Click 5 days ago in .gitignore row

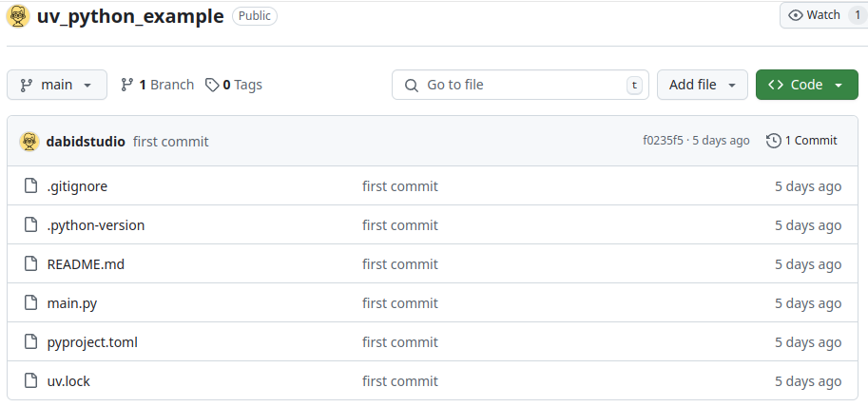pos(808,186)
